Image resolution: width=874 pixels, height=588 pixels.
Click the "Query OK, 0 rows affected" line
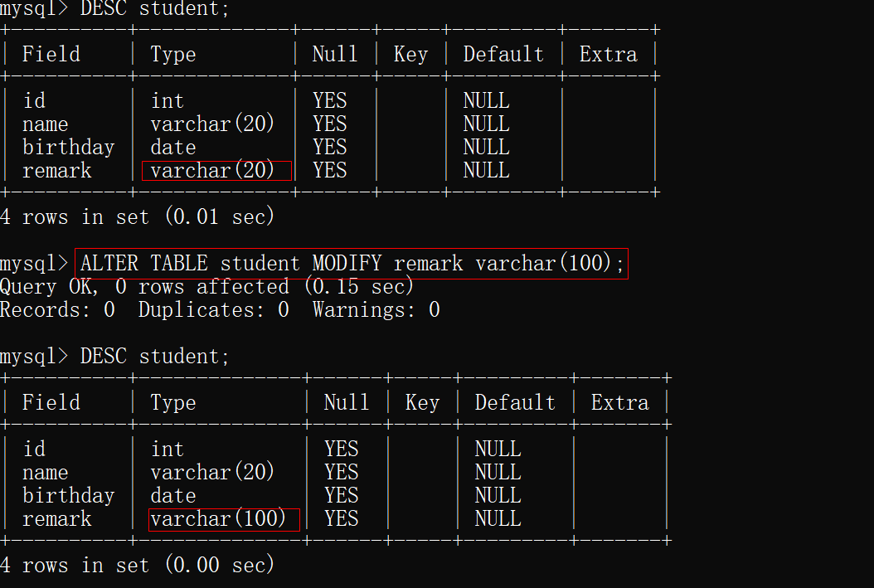tap(206, 287)
